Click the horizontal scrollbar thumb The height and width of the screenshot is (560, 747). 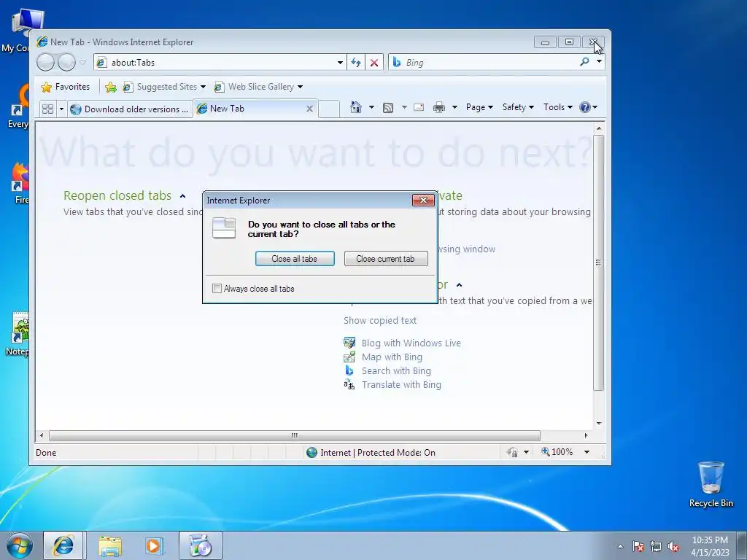pos(295,435)
